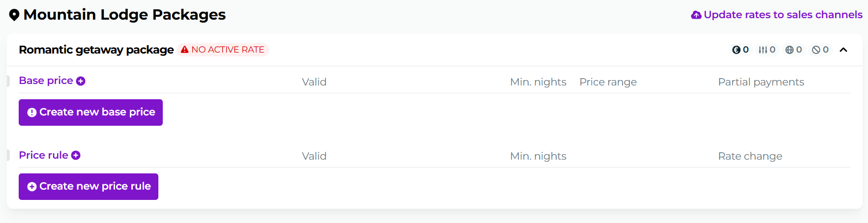Click the NO ACTIVE RATE badge text
Image resolution: width=868 pixels, height=223 pixels.
pyautogui.click(x=228, y=50)
